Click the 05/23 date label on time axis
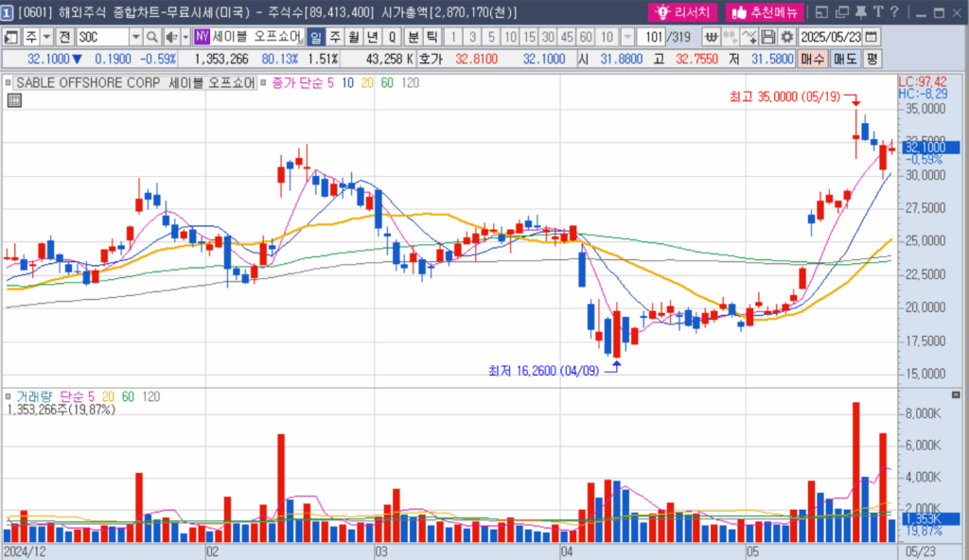 (920, 551)
